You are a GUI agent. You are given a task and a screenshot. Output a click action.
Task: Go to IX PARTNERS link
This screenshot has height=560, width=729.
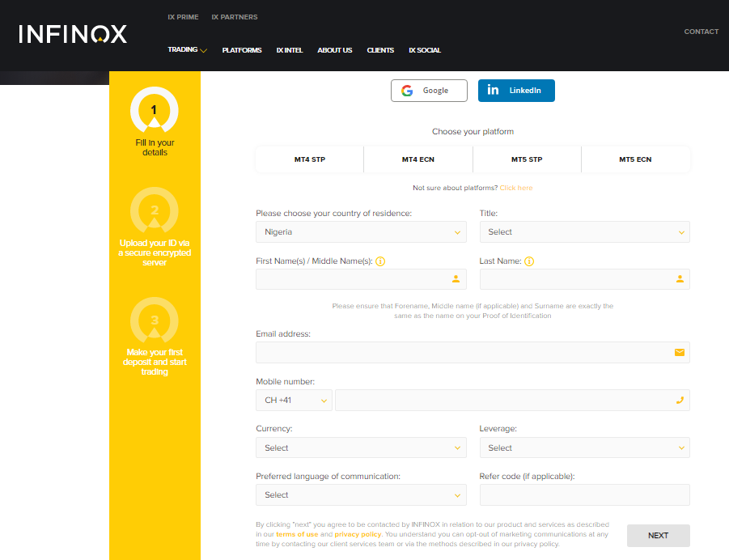click(x=235, y=17)
